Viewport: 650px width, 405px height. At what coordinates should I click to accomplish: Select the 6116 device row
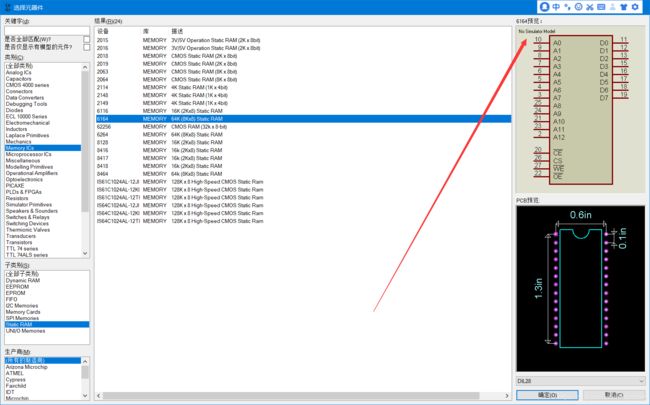pos(303,111)
